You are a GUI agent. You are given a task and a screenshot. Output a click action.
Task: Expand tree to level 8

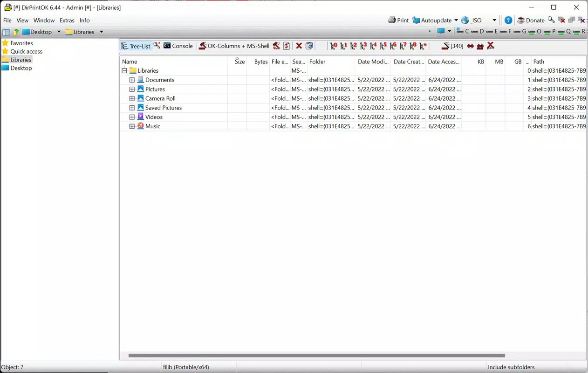[x=413, y=46]
